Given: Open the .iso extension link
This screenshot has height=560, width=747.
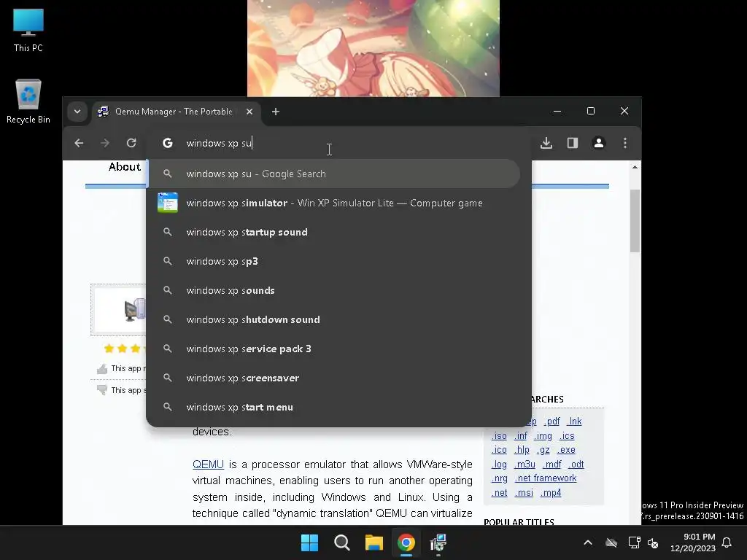Looking at the screenshot, I should click(x=499, y=436).
